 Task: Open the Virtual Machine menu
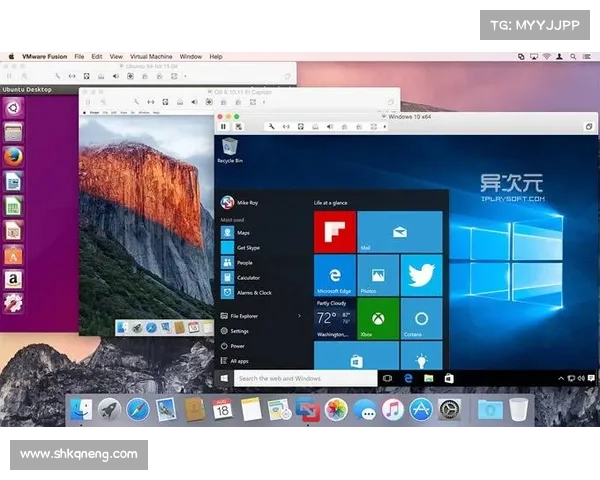click(x=151, y=57)
